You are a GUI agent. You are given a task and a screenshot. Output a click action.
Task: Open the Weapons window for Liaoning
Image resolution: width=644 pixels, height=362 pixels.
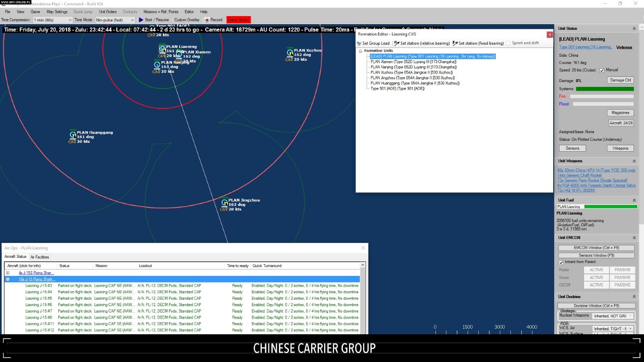(620, 148)
